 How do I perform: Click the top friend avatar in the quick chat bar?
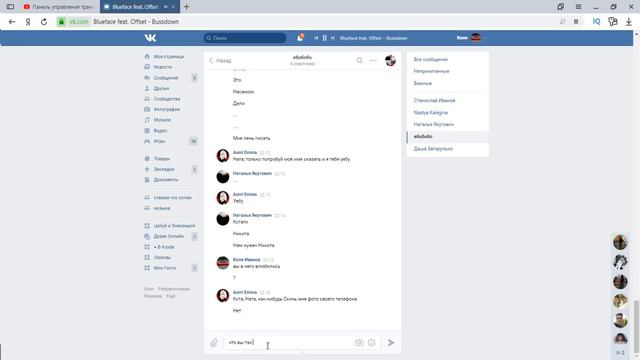pyautogui.click(x=620, y=242)
